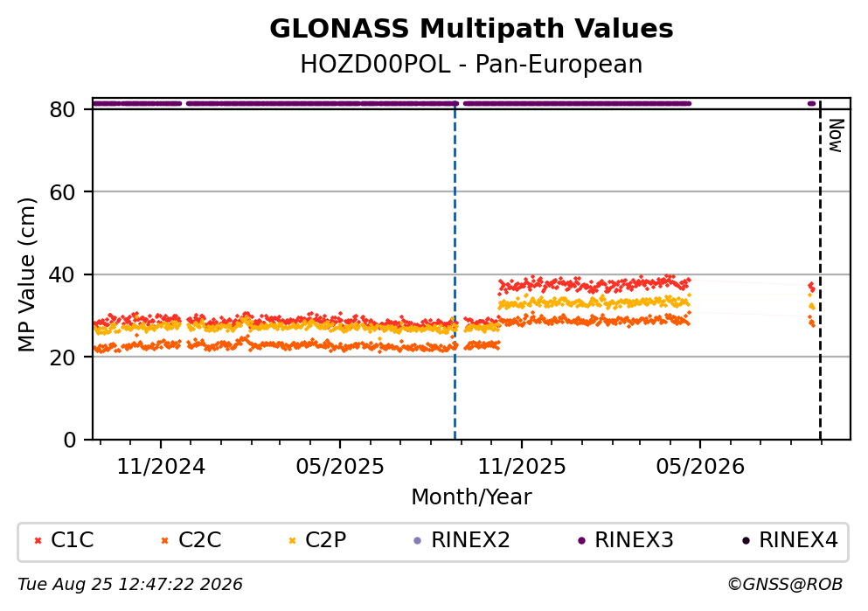Image resolution: width=868 pixels, height=611 pixels.
Task: Select the C2C legend label
Action: [x=199, y=540]
